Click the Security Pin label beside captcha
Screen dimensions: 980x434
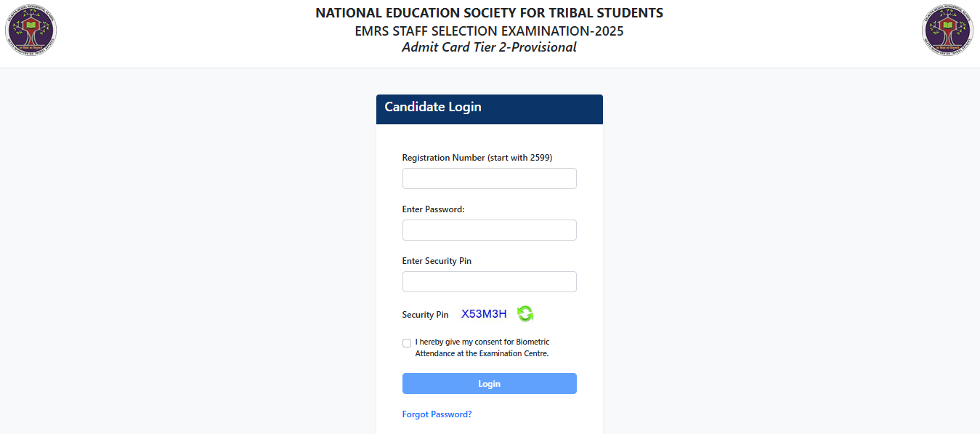tap(425, 315)
